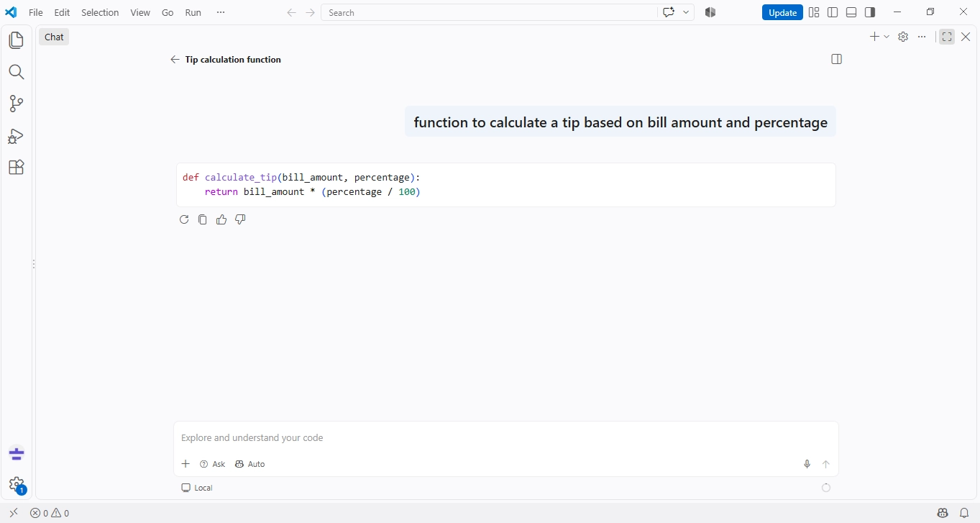Click the VS Code logo icon

click(11, 12)
